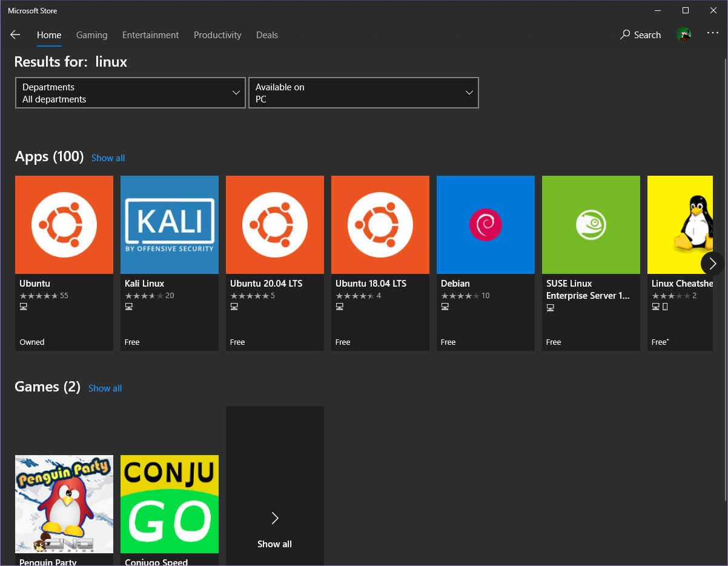Click the Free label under Debian
Screen dimensions: 728x566
(448, 342)
